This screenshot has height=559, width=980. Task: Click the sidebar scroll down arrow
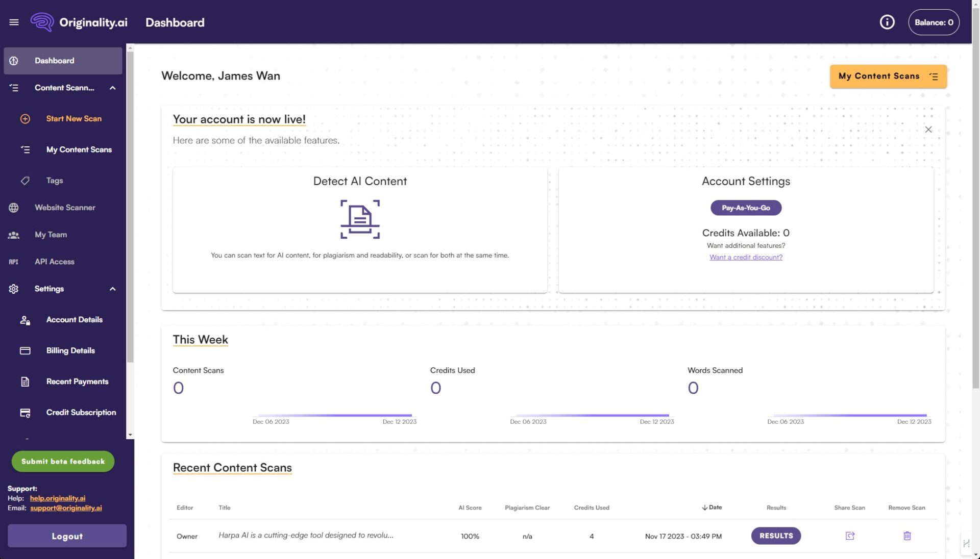point(130,435)
